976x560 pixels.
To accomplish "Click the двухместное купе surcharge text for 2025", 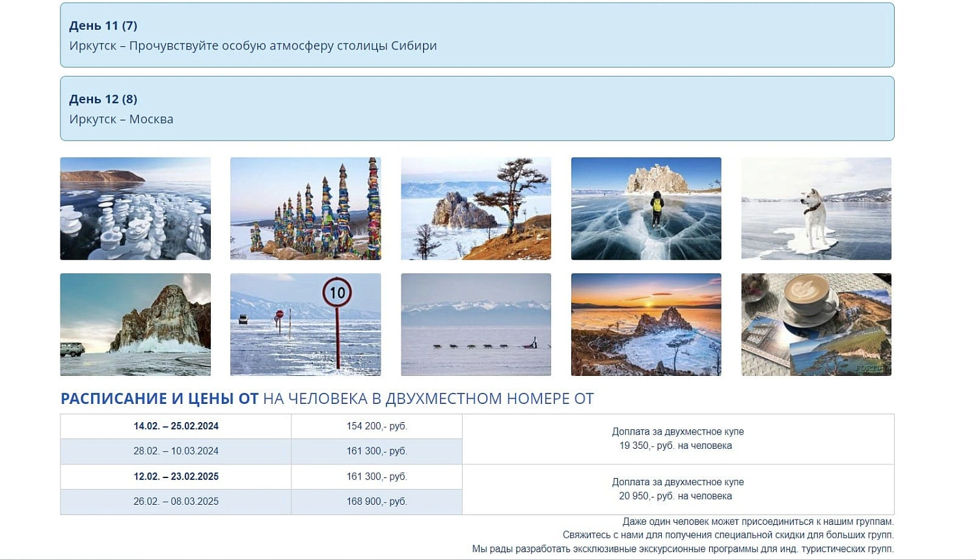I will 678,489.
